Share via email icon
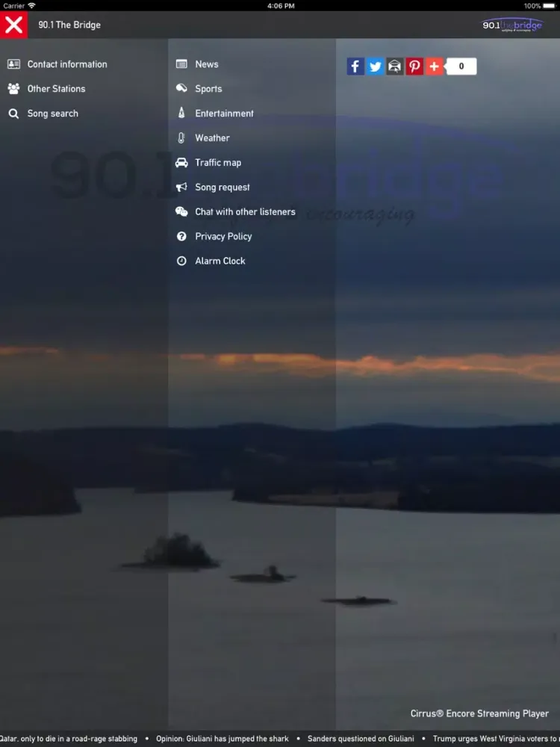560x747 pixels. [x=395, y=66]
